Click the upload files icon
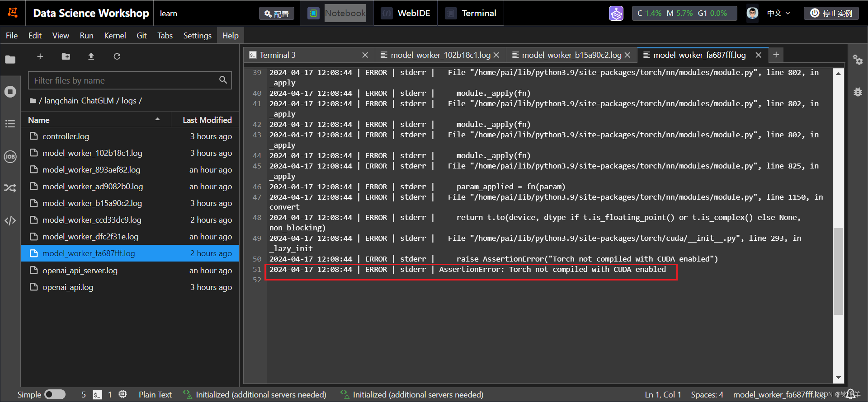Viewport: 868px width, 402px height. pos(91,56)
